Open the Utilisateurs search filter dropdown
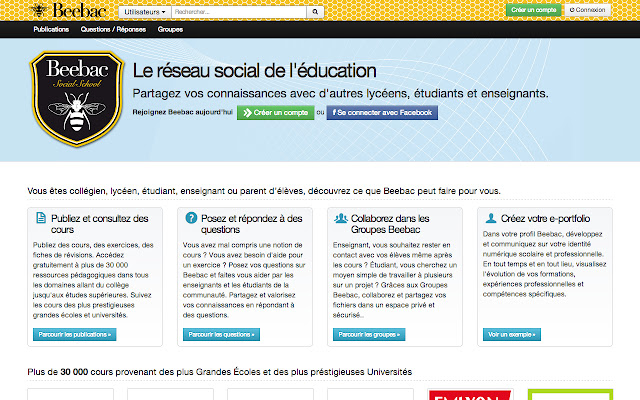The image size is (640, 400). pyautogui.click(x=145, y=12)
